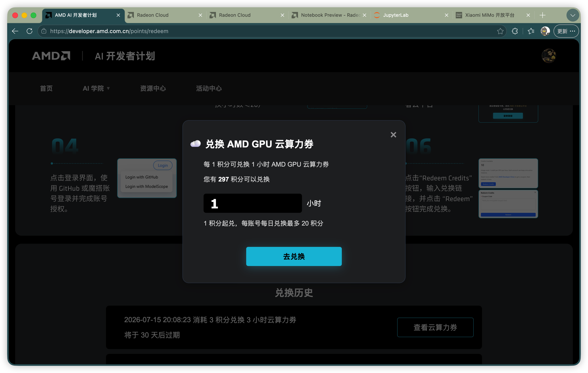Click the 查看云算力券 button

435,327
